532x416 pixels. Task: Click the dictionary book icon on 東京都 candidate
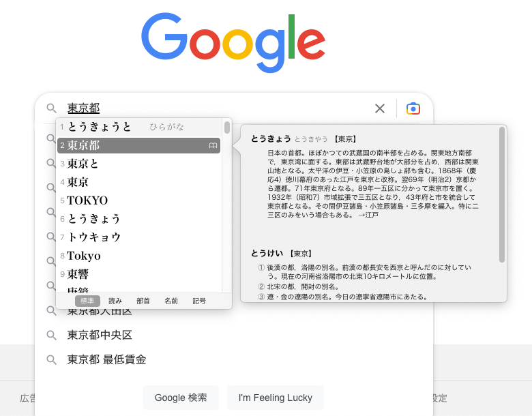[213, 145]
